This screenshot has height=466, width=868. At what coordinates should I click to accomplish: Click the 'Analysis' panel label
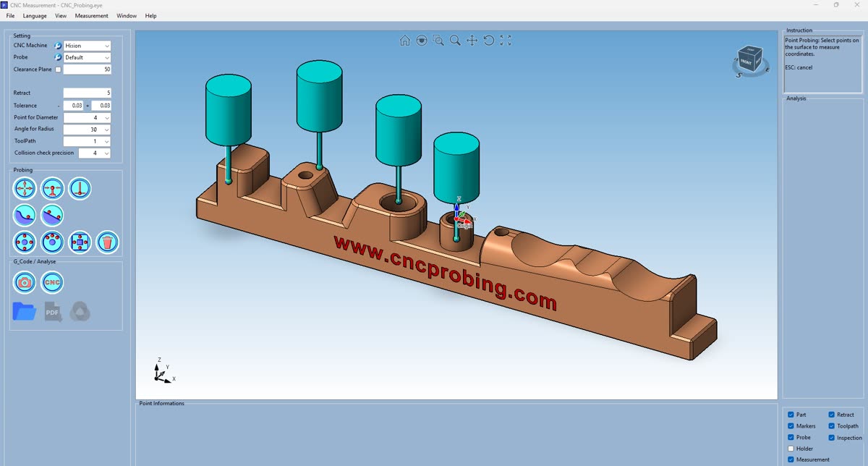coord(796,98)
